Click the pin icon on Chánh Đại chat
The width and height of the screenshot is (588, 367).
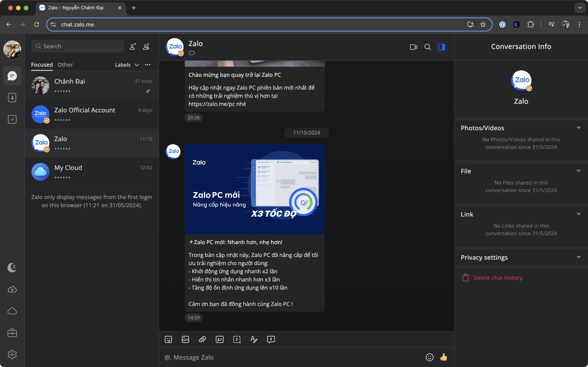pos(148,91)
